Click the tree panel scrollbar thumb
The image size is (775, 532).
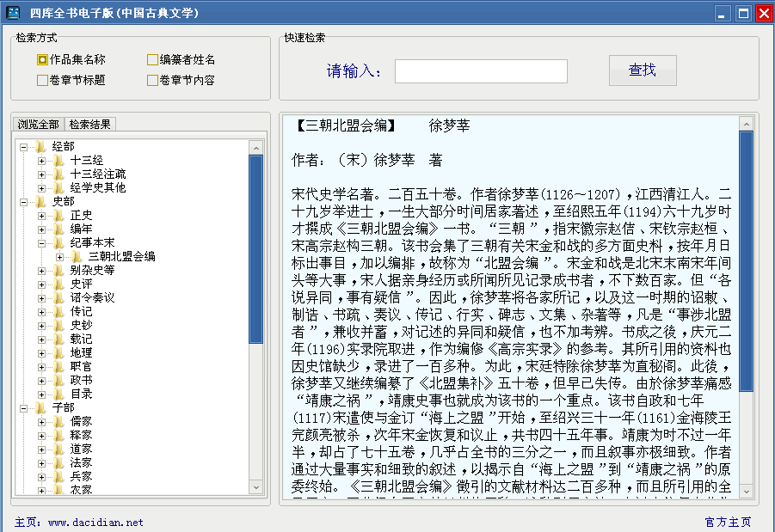[255, 249]
